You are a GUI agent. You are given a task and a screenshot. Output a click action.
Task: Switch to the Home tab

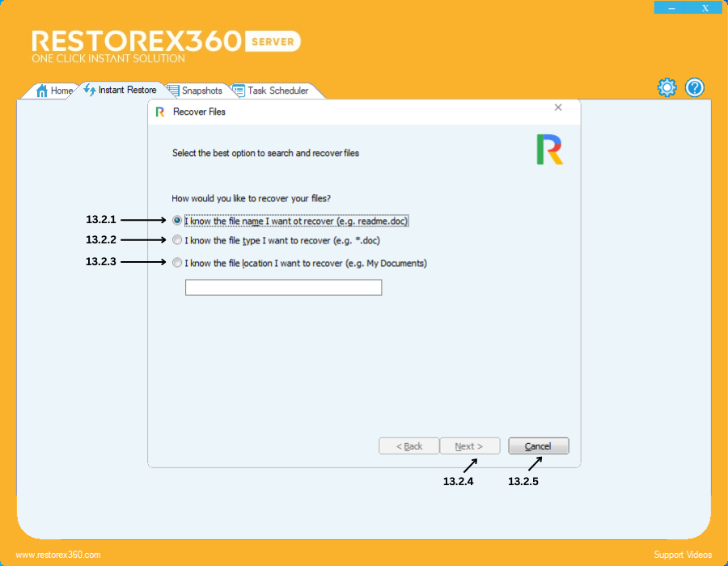click(x=54, y=91)
